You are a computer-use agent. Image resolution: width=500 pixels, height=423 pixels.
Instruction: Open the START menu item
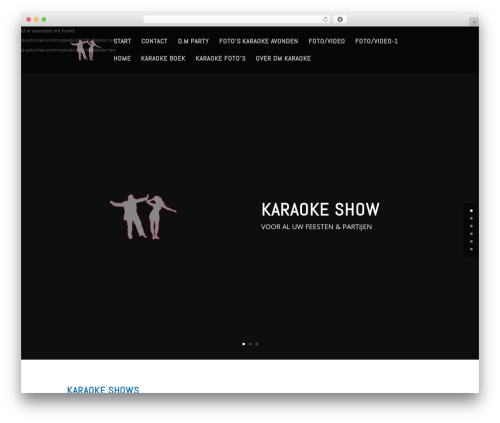click(122, 41)
